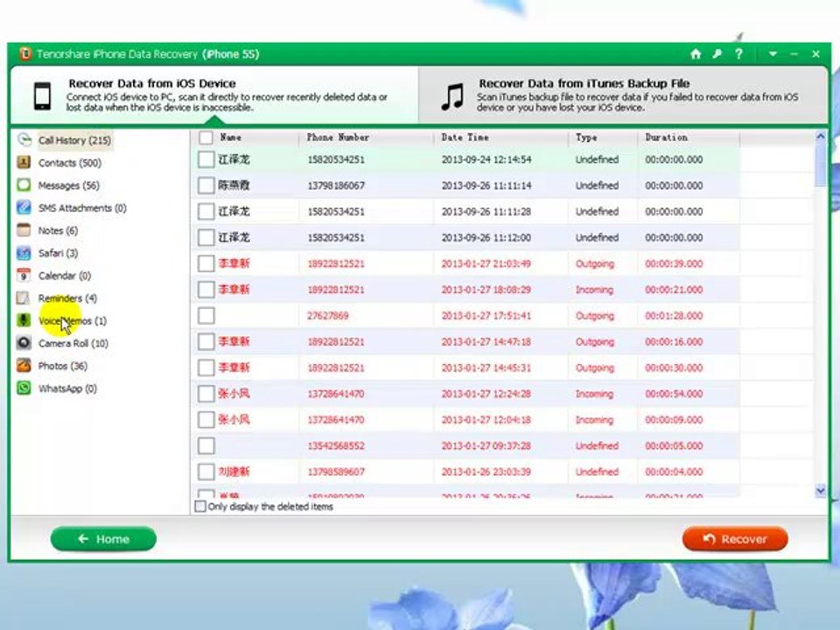Check the row with number 27627869
The width and height of the screenshot is (840, 630).
tap(206, 316)
